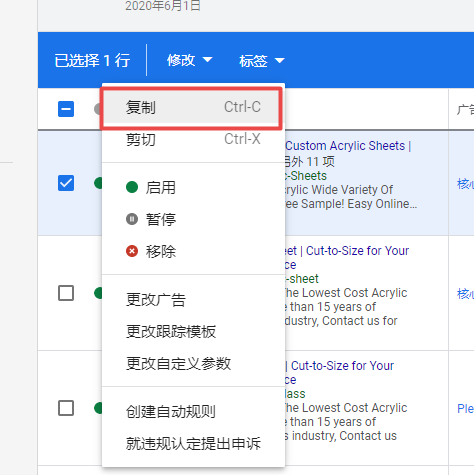Click 就违规认定提出申诉 menu option
This screenshot has height=475, width=474.
[x=193, y=443]
